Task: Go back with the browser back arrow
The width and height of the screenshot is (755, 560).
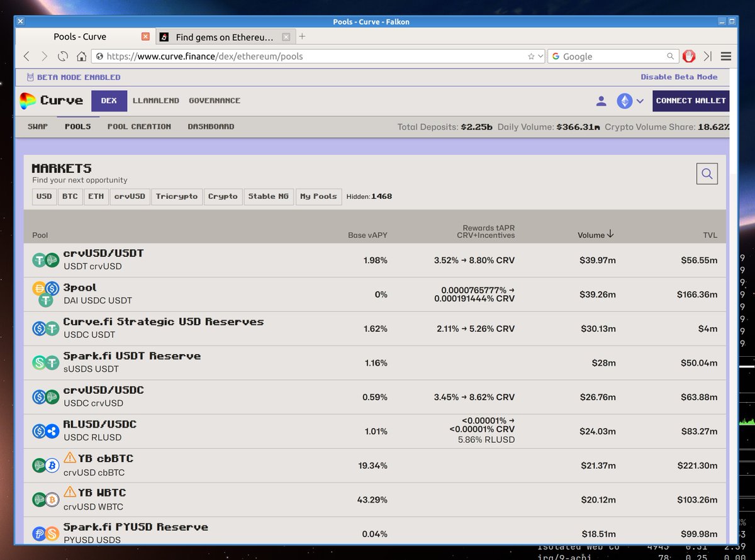Action: [x=26, y=56]
